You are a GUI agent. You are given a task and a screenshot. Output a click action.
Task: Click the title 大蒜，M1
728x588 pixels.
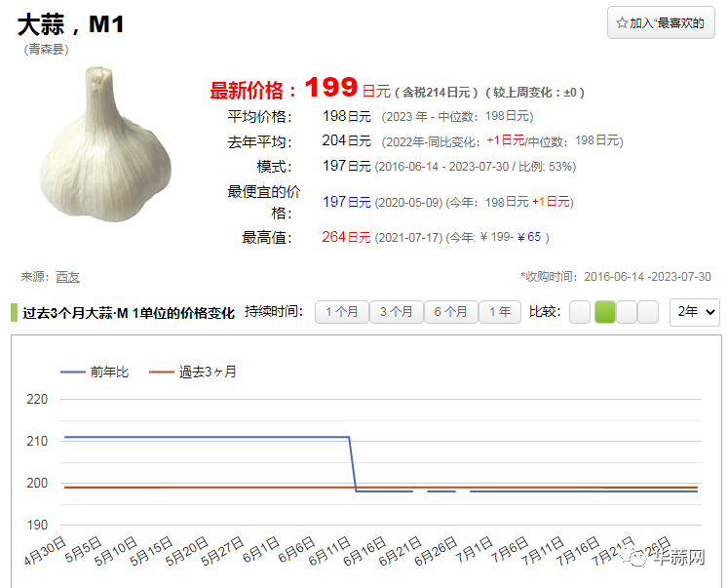coord(71,24)
